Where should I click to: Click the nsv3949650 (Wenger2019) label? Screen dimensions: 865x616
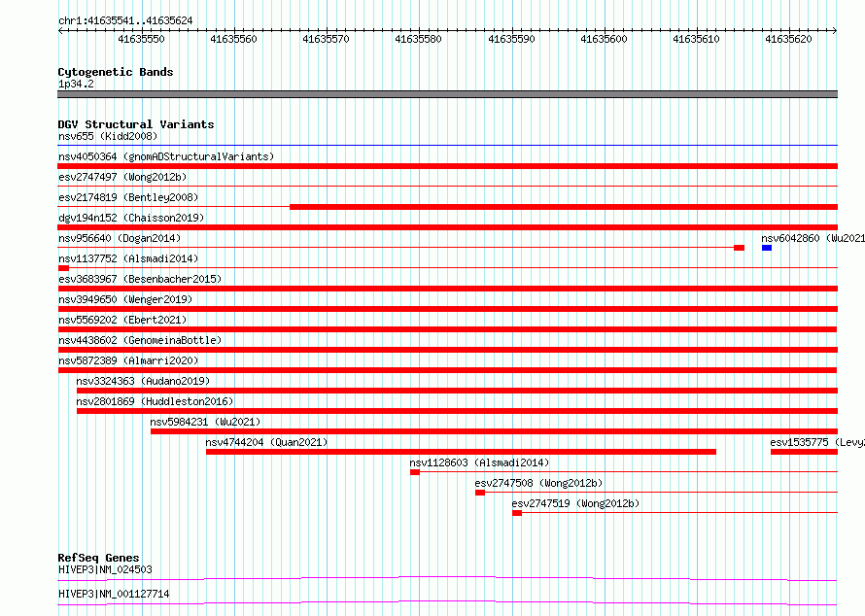125,299
